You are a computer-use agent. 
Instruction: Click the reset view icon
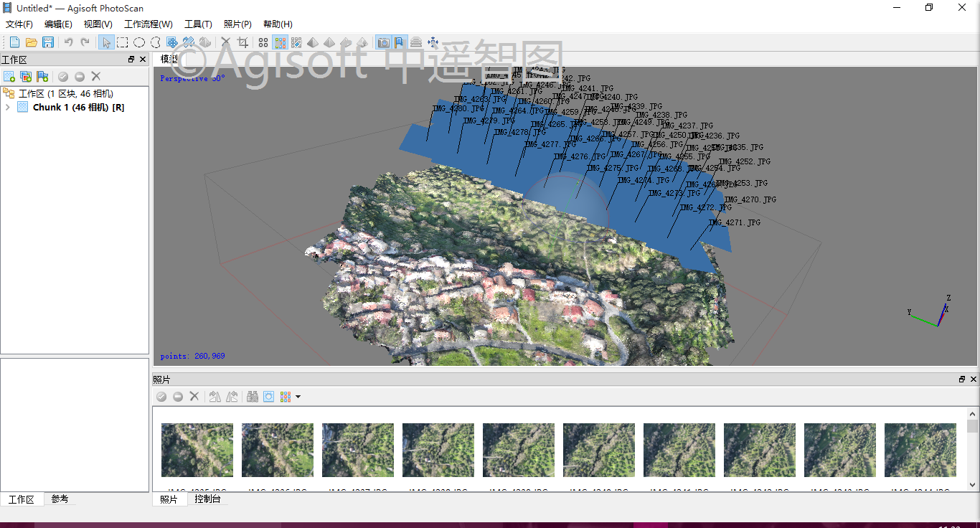tap(433, 42)
